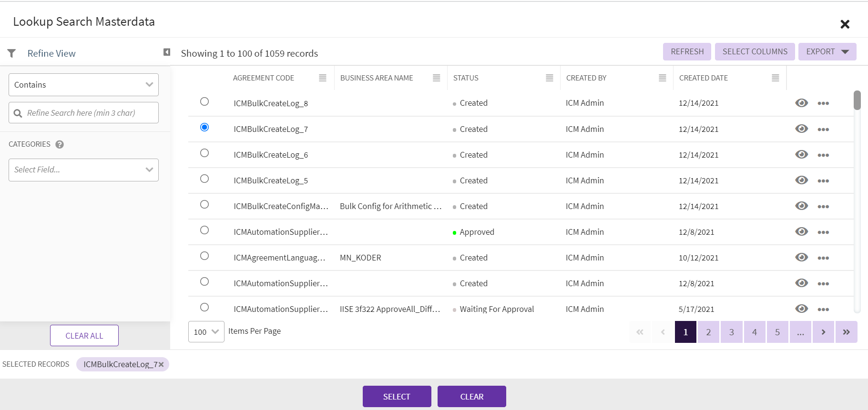The height and width of the screenshot is (410, 868).
Task: Select the ICMBulkCreateLog_8 radio button
Action: pos(204,101)
